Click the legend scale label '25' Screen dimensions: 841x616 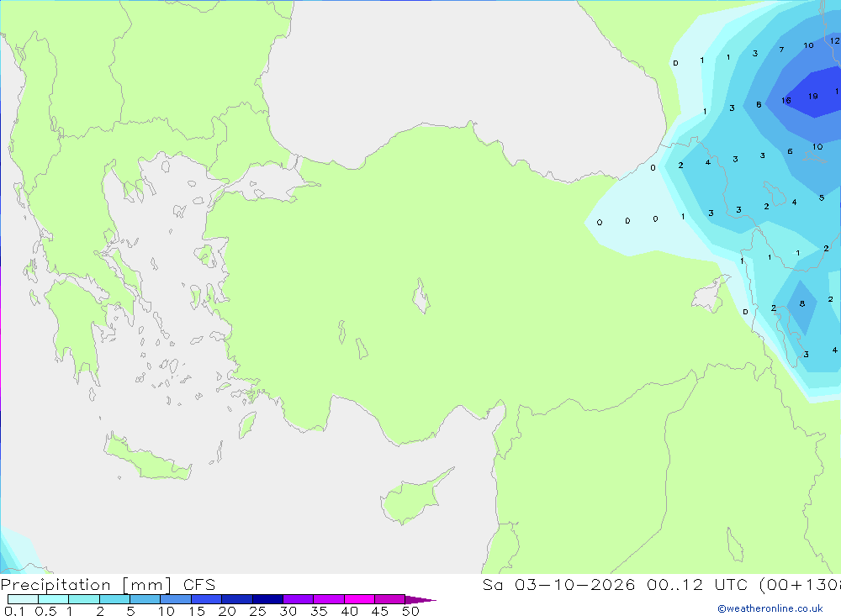pos(258,611)
